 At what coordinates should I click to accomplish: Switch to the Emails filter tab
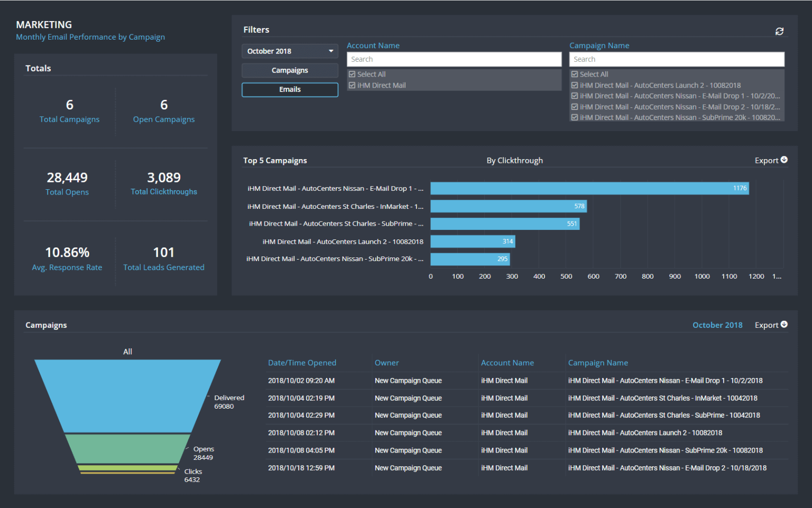click(290, 89)
